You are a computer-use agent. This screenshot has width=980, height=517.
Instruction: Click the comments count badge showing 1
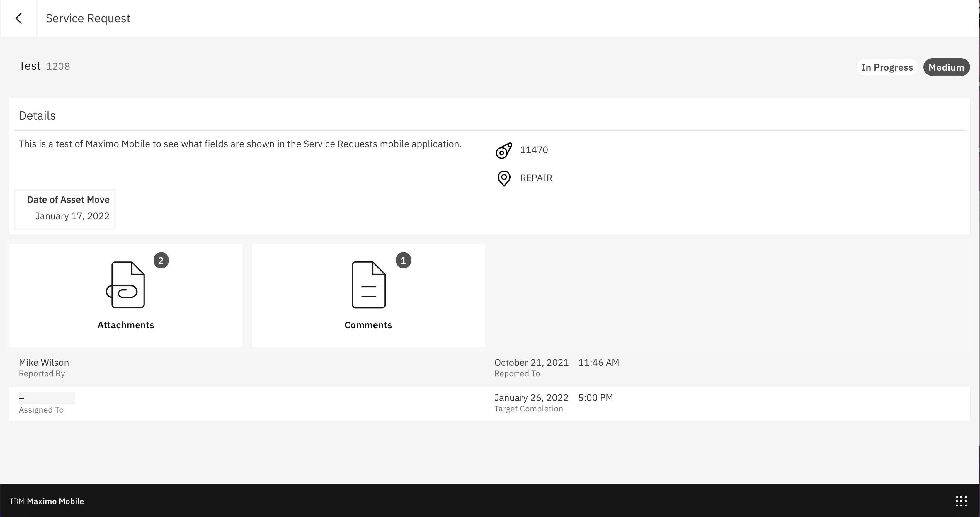tap(403, 261)
